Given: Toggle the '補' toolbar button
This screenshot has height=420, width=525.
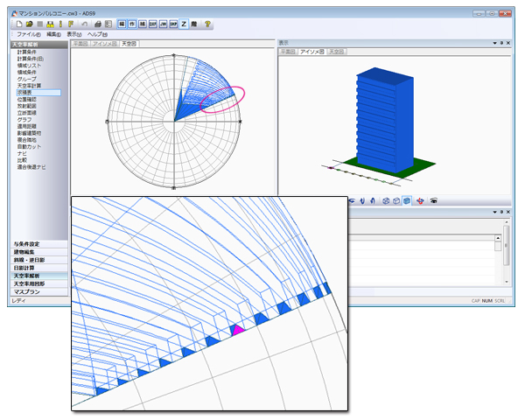Looking at the screenshot, I should (143, 24).
